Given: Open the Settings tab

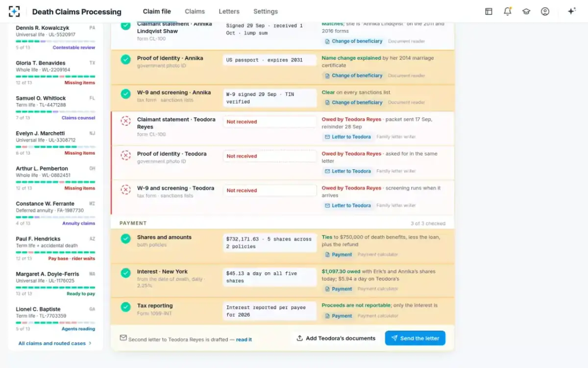Looking at the screenshot, I should pyautogui.click(x=266, y=11).
